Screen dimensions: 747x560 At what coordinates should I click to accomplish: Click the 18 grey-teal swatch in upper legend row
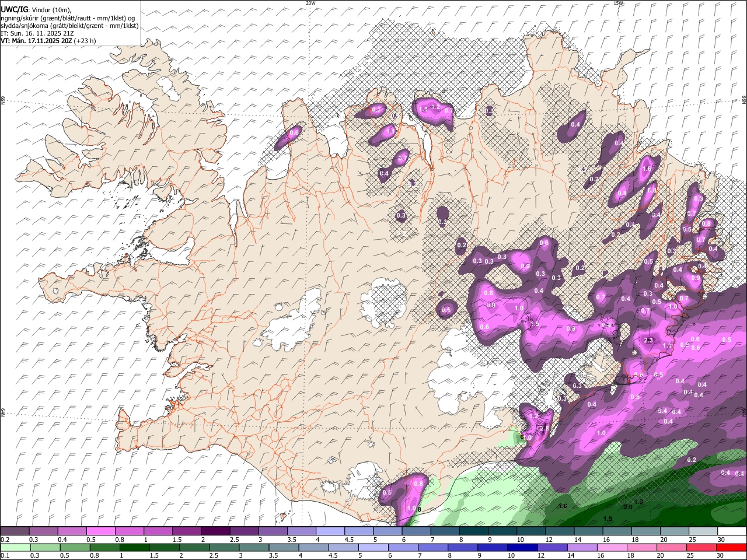click(646, 531)
